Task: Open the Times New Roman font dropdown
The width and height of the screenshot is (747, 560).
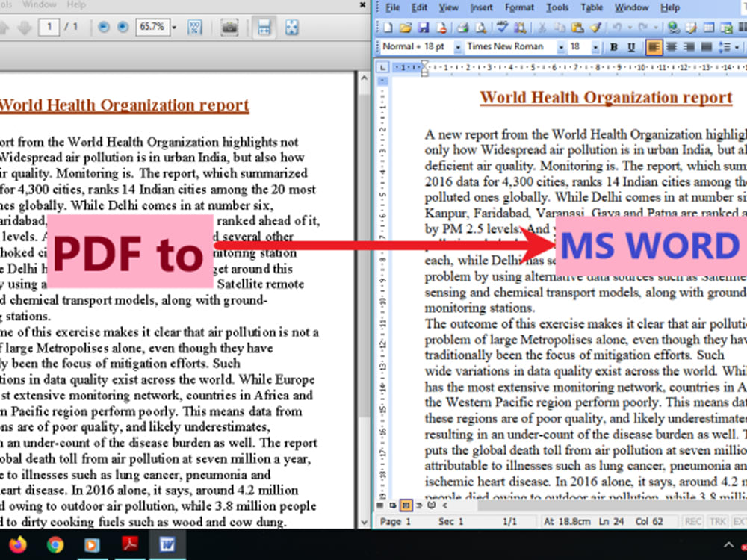Action: pos(561,47)
